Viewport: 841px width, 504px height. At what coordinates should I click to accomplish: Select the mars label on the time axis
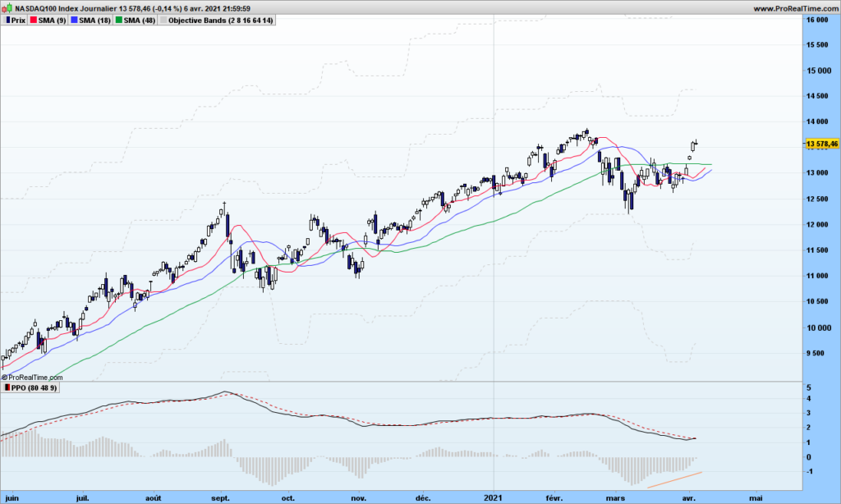615,498
